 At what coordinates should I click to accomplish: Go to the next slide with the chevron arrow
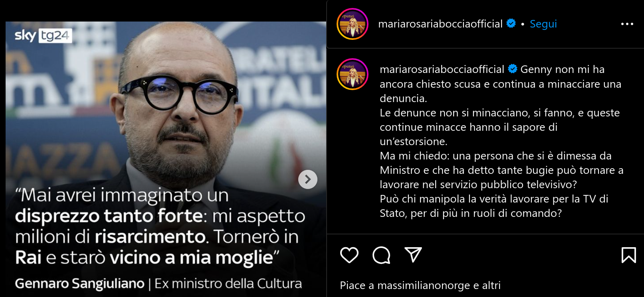pos(308,179)
